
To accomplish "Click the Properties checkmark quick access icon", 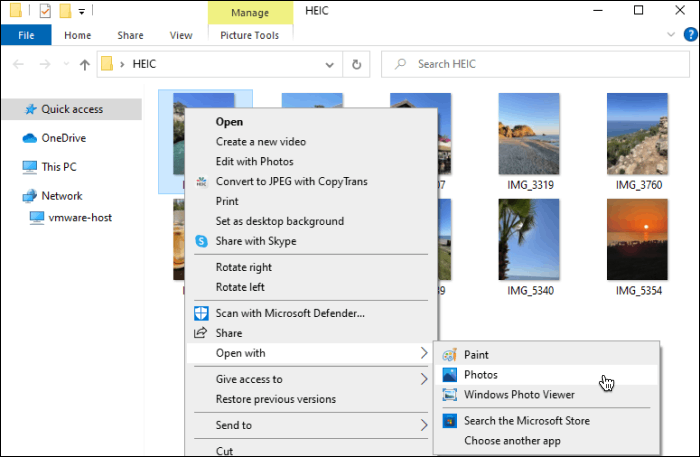I will (x=45, y=11).
